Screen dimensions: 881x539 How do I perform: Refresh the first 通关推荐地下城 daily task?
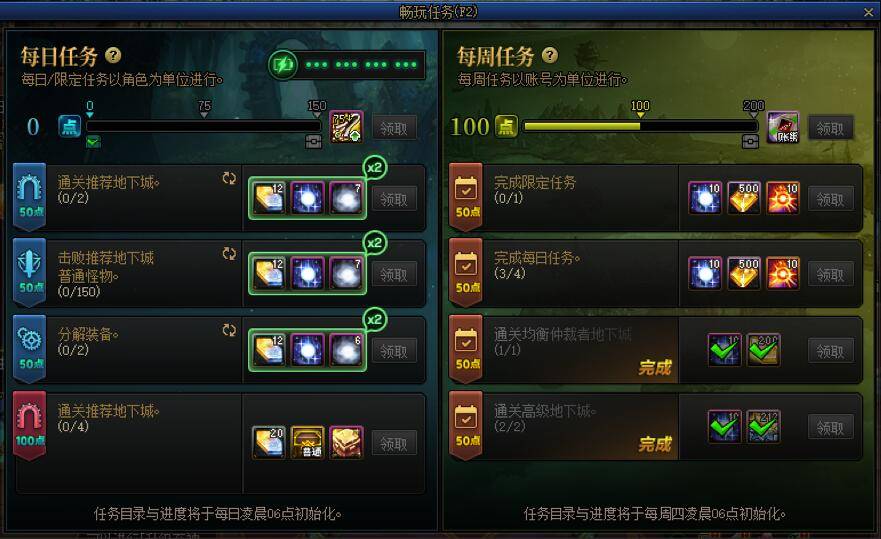(229, 178)
